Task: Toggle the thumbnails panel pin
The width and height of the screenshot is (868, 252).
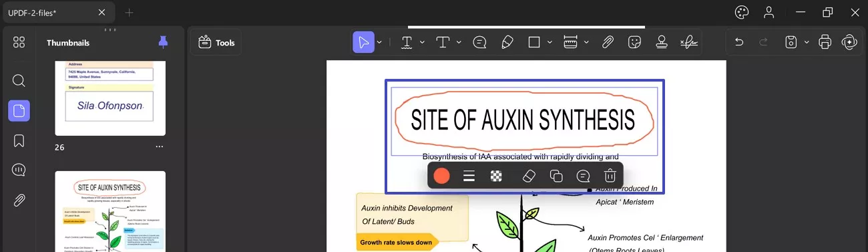Action: (x=163, y=42)
